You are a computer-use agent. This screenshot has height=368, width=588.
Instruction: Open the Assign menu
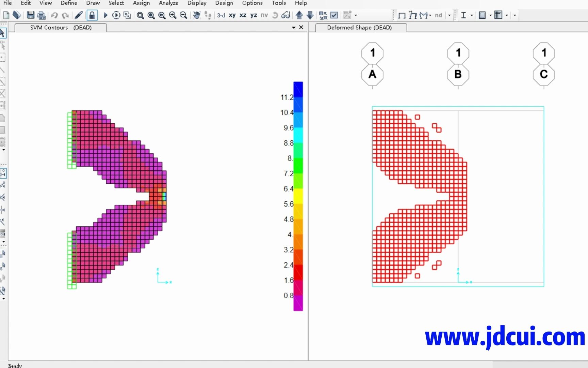pos(141,3)
